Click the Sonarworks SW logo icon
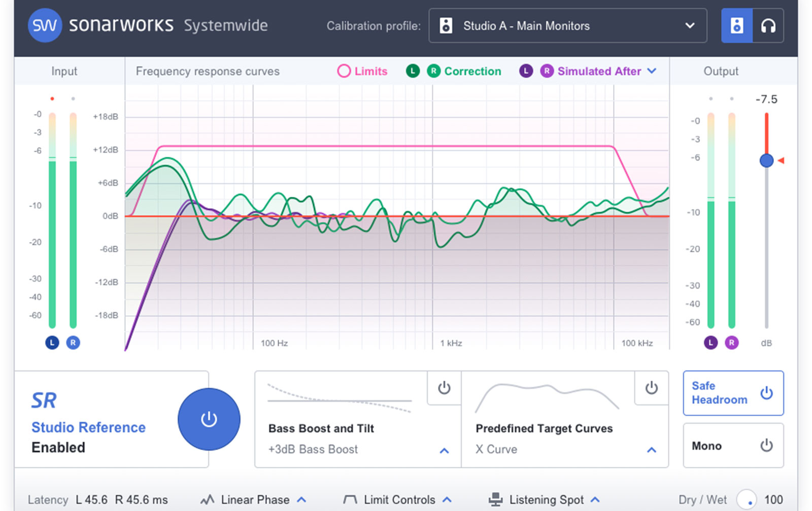The width and height of the screenshot is (812, 511). tap(45, 25)
